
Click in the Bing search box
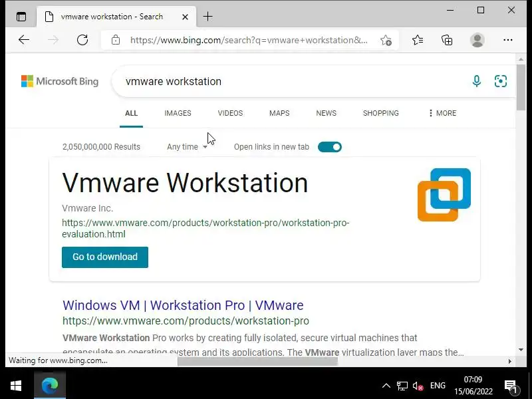pos(289,81)
